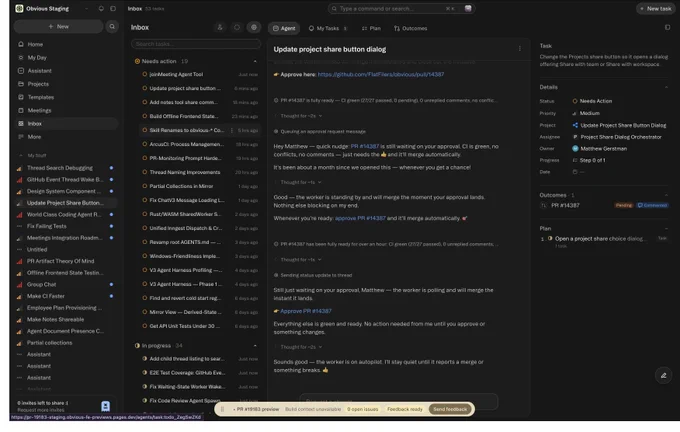
Task: Click the Needs Action status value in Details
Action: [x=592, y=101]
